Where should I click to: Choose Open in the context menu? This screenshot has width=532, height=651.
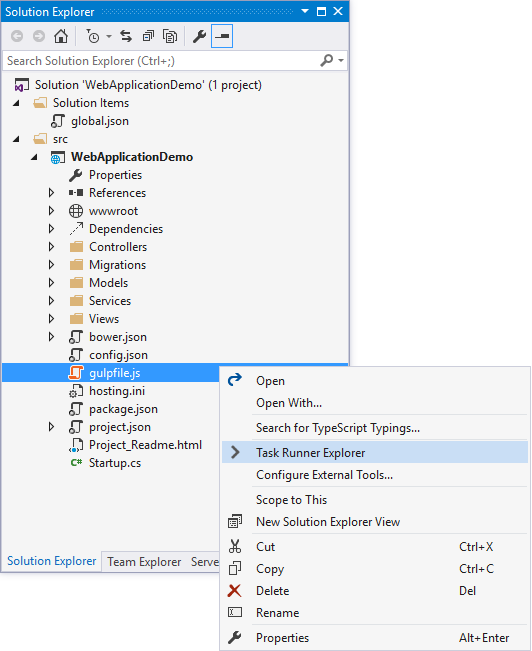(x=375, y=381)
